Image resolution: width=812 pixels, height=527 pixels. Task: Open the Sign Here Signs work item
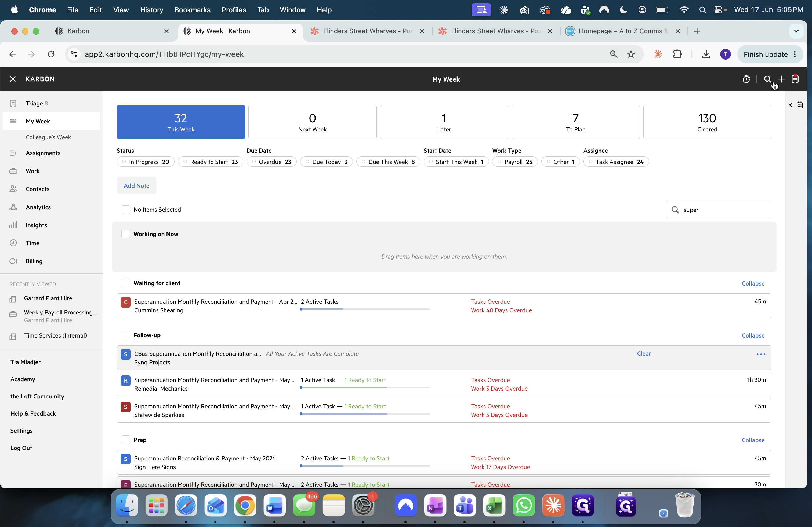444,463
